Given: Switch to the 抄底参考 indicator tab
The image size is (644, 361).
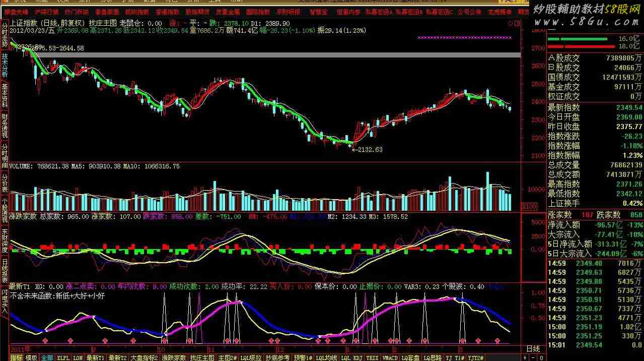Looking at the screenshot, I should [x=278, y=357].
